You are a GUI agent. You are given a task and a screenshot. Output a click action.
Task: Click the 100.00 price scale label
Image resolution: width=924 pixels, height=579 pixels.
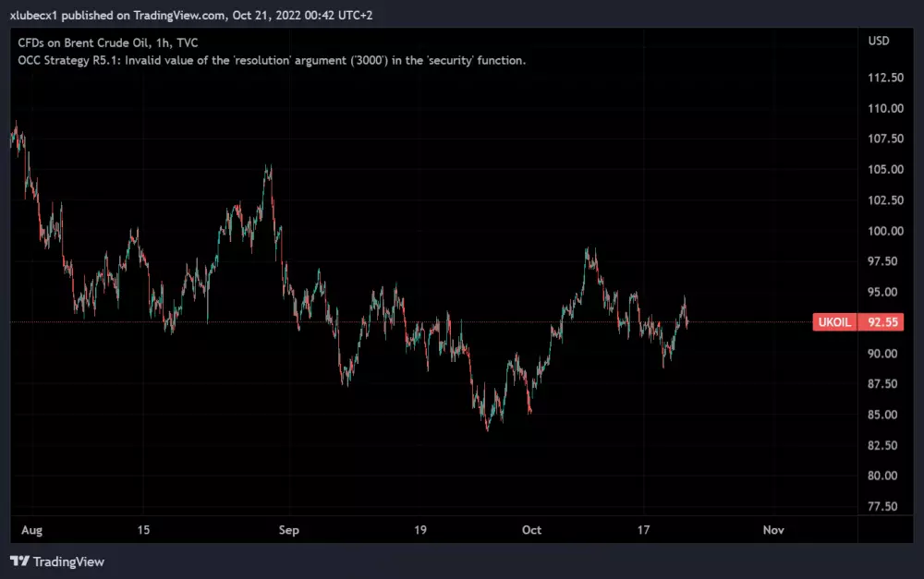pyautogui.click(x=884, y=231)
